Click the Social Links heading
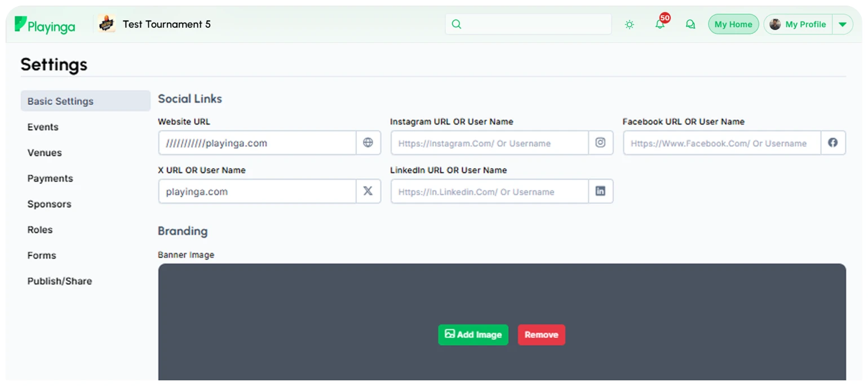 tap(190, 99)
